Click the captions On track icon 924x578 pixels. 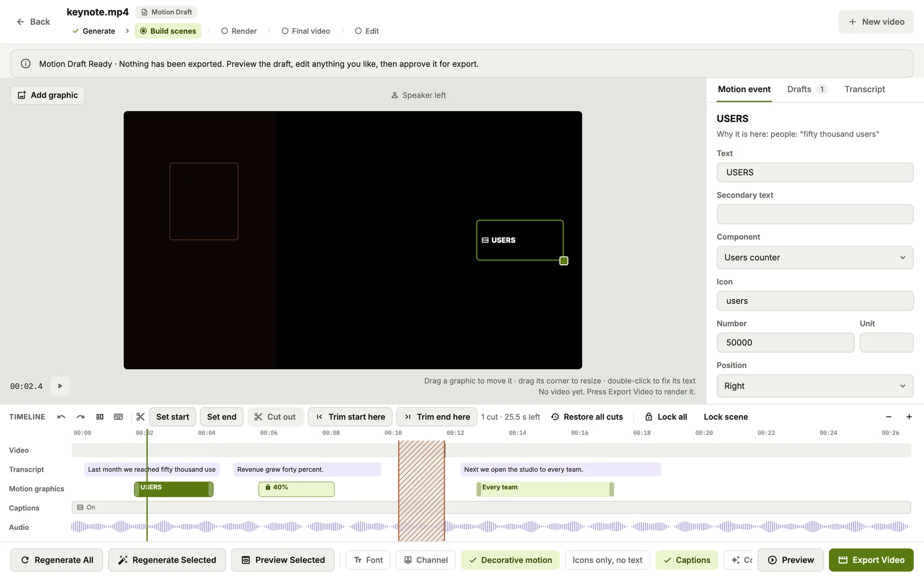pyautogui.click(x=80, y=507)
